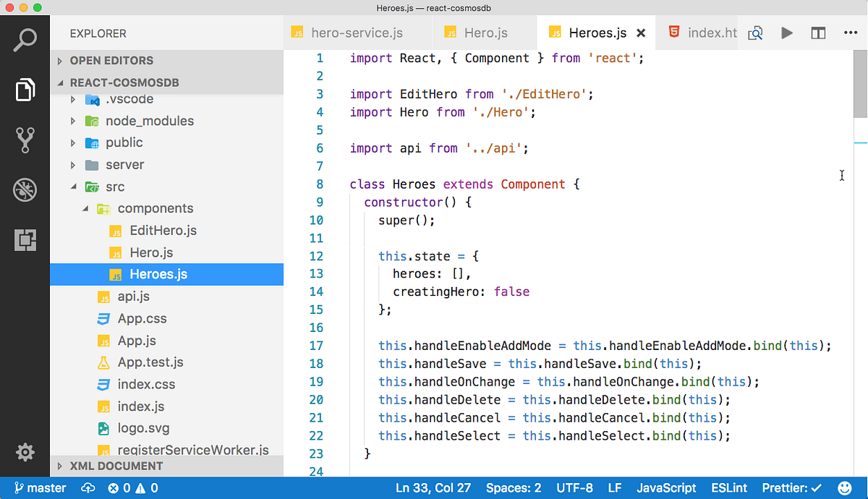Open the Search panel

point(25,38)
